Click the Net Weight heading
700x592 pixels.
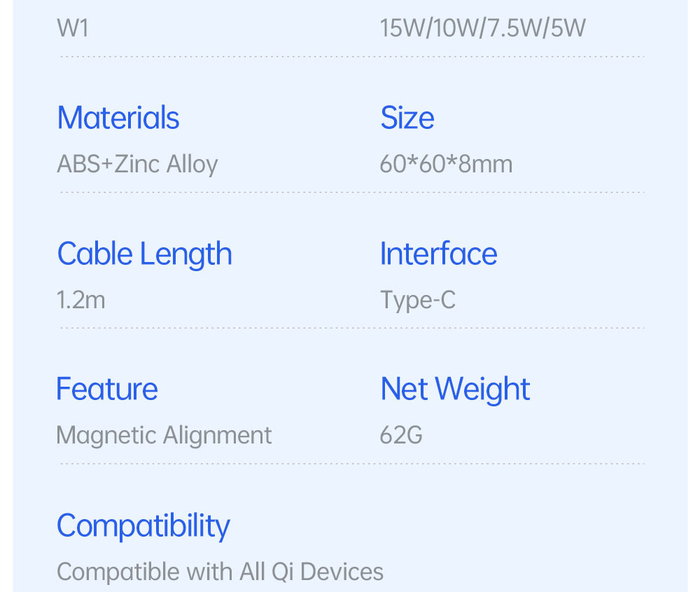click(x=455, y=390)
